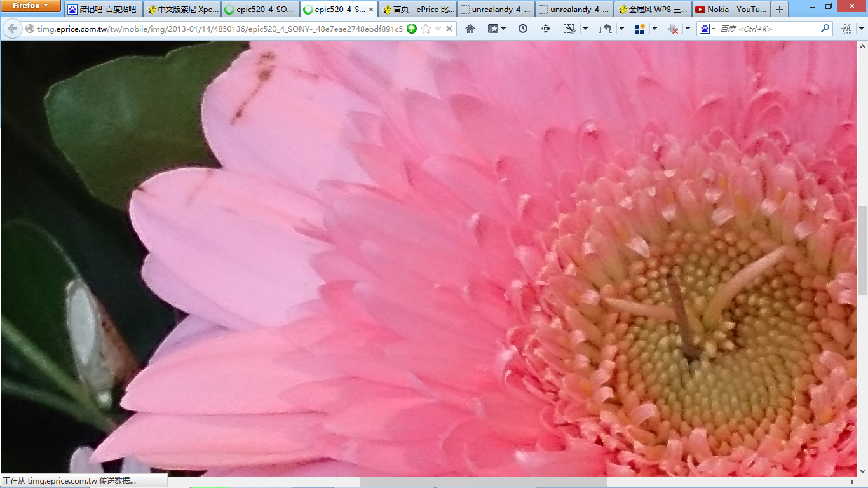Bookmark this page with the star icon
Screen dimensions: 868x488
426,29
